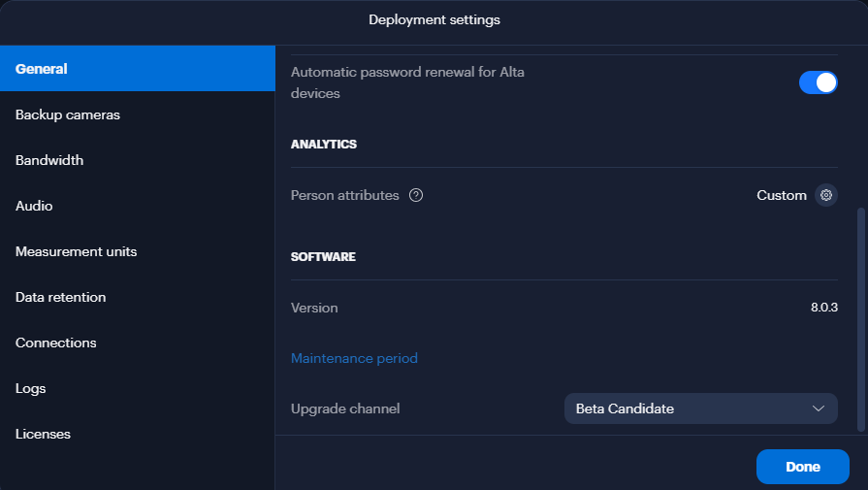Click the settings panel vertical scrollbar

(861, 319)
